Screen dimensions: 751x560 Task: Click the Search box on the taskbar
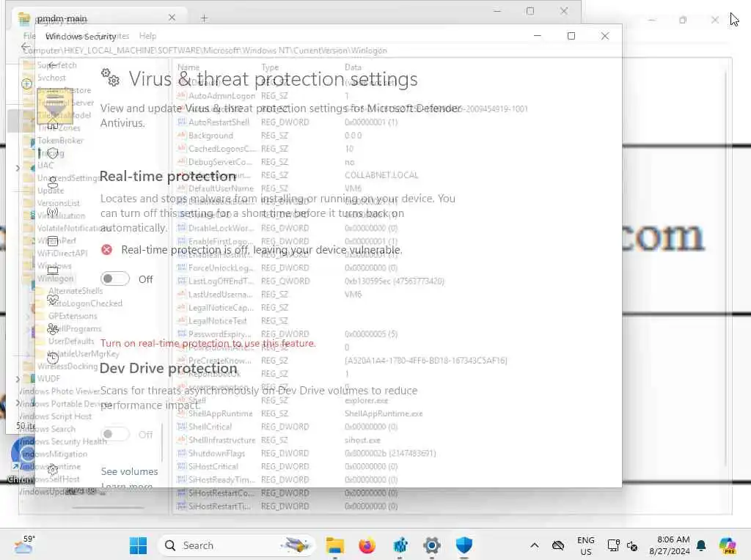click(x=238, y=545)
